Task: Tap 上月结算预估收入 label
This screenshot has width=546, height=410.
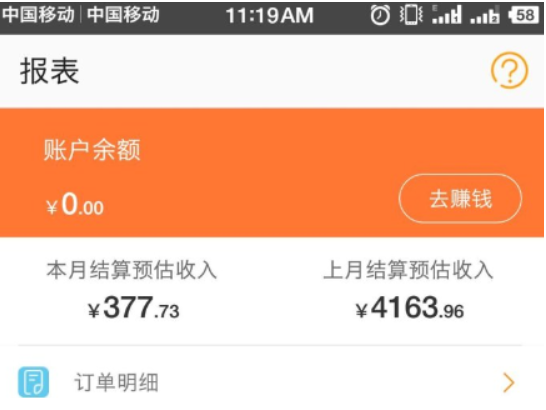Action: point(408,270)
